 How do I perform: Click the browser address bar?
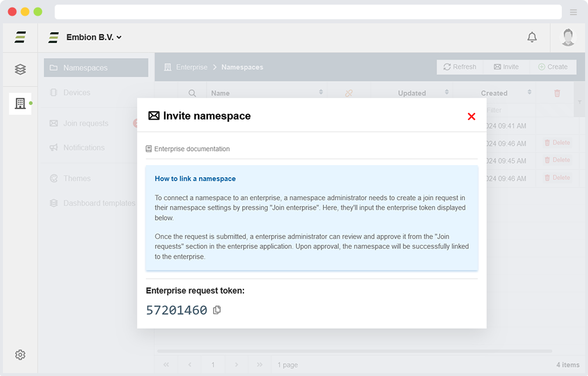[x=308, y=12]
